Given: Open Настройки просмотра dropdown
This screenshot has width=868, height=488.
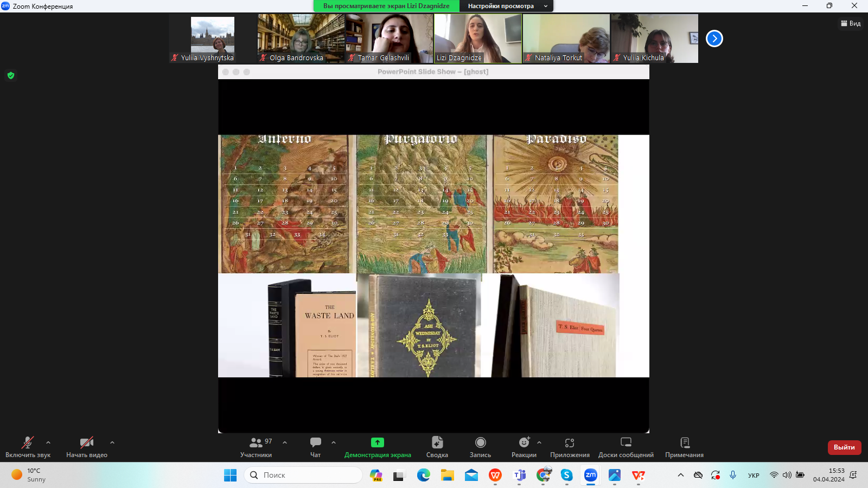Looking at the screenshot, I should (506, 6).
